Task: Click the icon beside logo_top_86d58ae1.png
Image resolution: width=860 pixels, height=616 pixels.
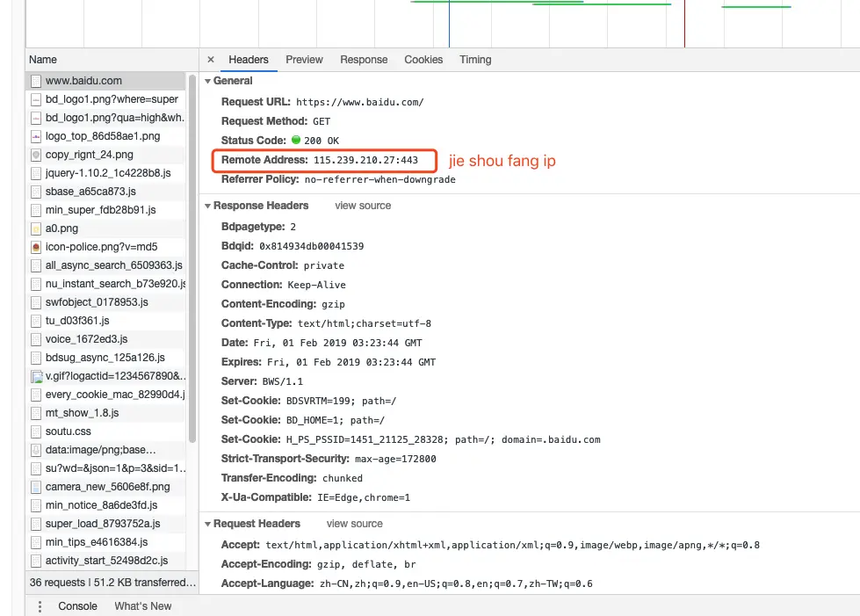Action: (x=36, y=136)
